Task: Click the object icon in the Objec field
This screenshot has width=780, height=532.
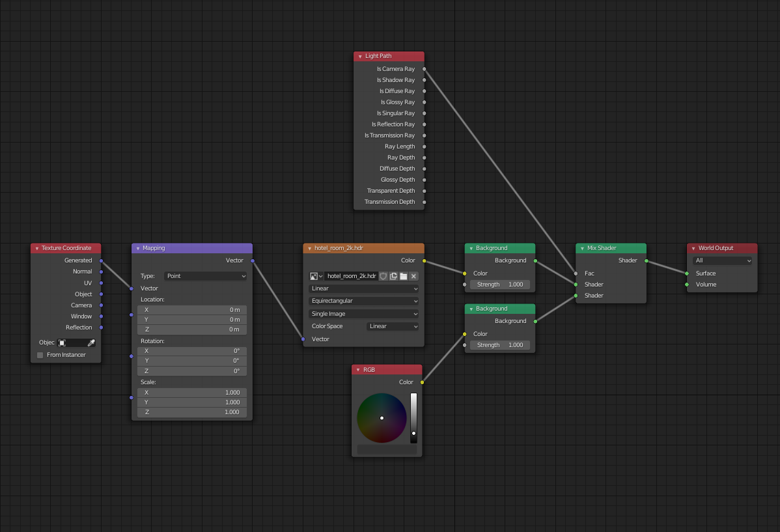Action: [x=63, y=343]
